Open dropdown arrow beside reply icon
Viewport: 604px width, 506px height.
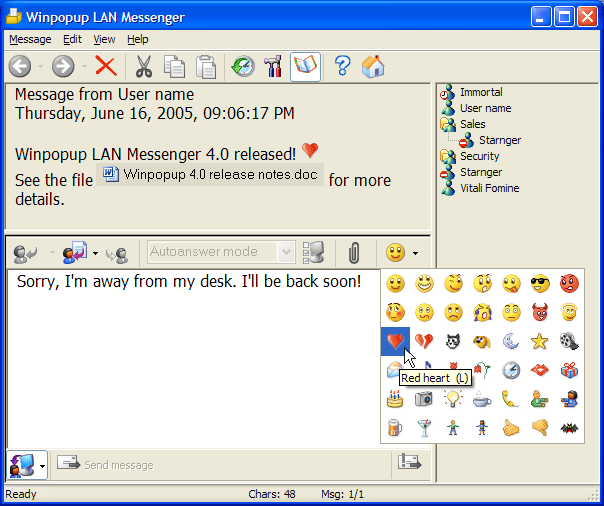point(52,253)
